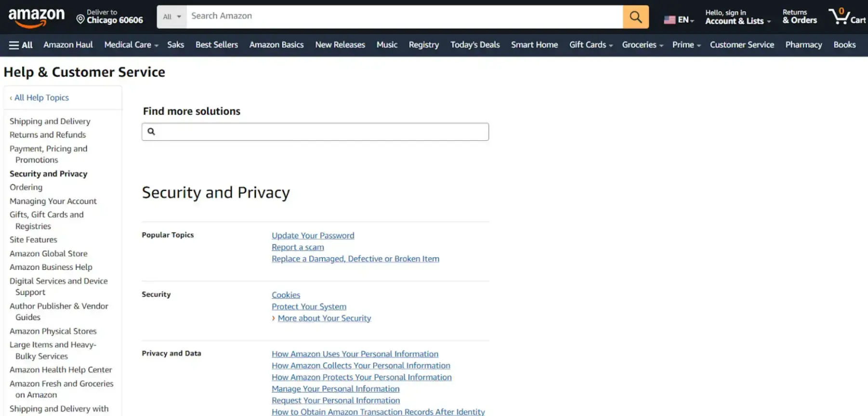Open the Update Your Password link

(x=313, y=235)
